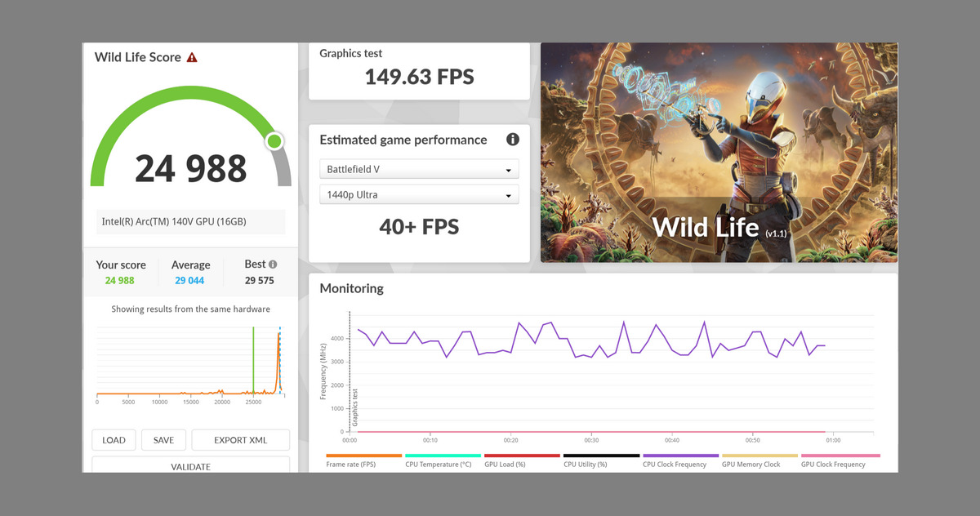Screen dimensions: 980x516
Task: Open the Battlefield V game dropdown
Action: pyautogui.click(x=419, y=170)
